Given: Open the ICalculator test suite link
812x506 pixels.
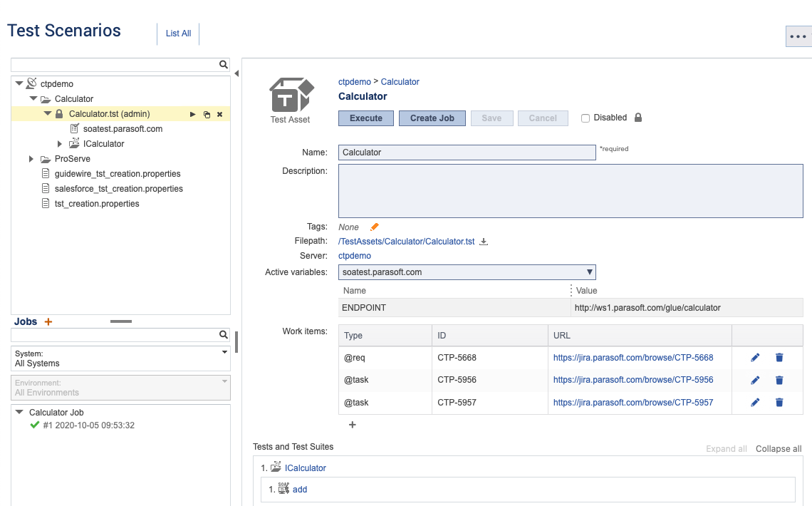Looking at the screenshot, I should point(305,468).
